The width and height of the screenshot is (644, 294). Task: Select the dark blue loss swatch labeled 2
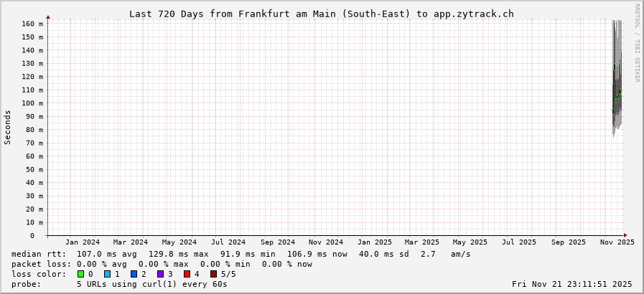(134, 274)
